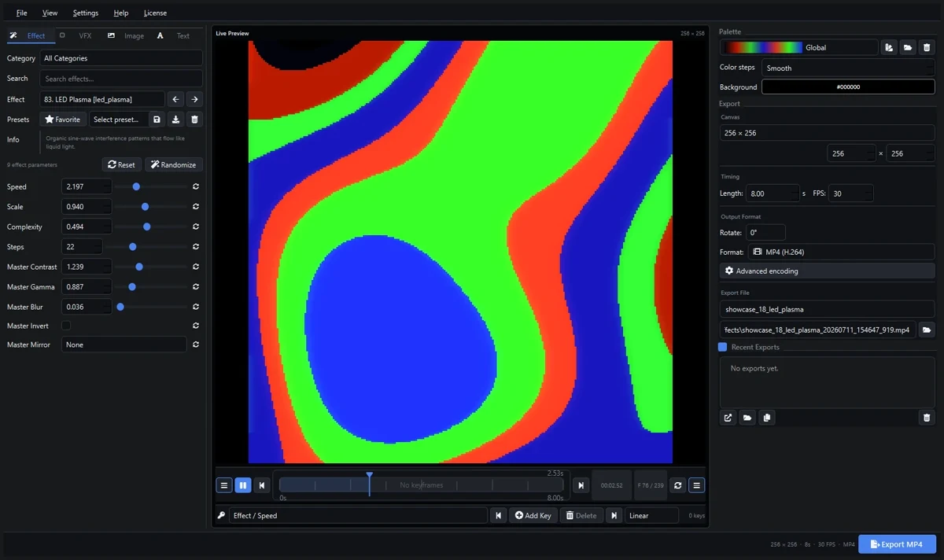Open the Color steps dropdown
This screenshot has width=944, height=560.
(848, 68)
